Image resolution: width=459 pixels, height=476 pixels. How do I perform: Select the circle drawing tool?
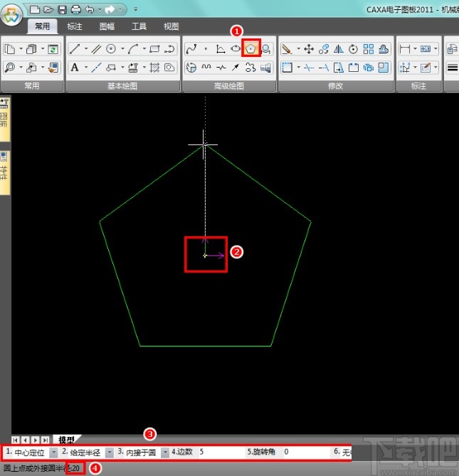111,49
